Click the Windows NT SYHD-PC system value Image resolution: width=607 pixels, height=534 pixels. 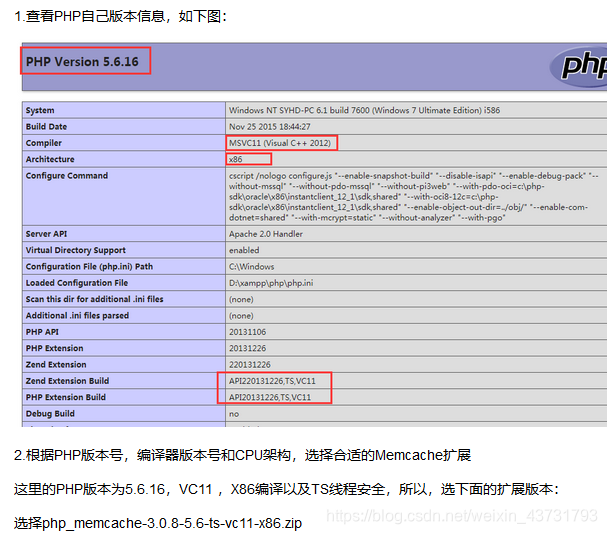pos(364,110)
